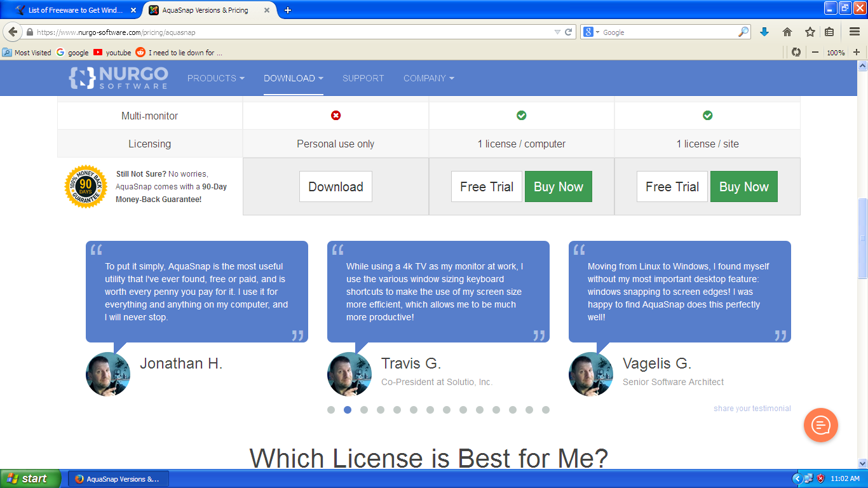Select the first testimonial carousel dot
This screenshot has height=488, width=868.
coord(331,410)
